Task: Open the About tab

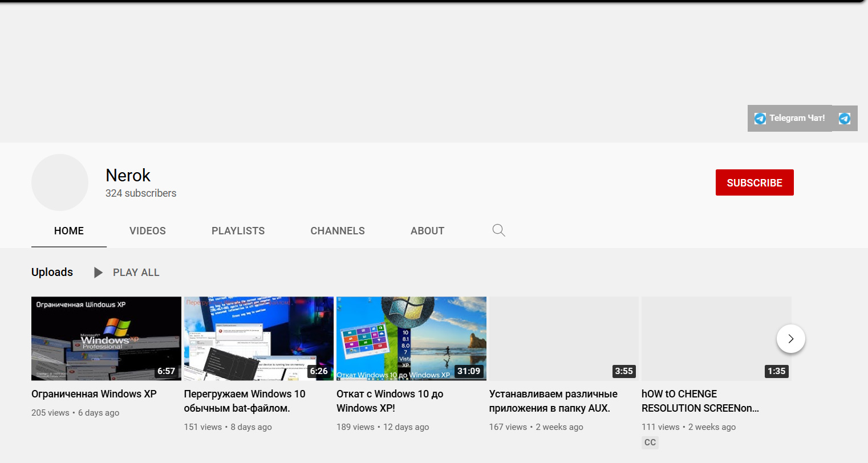Action: pos(427,231)
